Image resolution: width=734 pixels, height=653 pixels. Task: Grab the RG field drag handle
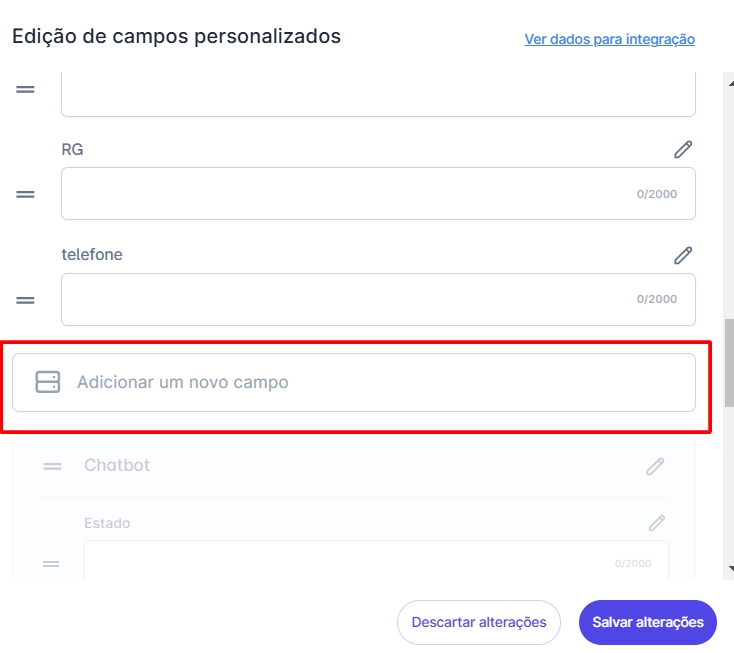(x=25, y=194)
